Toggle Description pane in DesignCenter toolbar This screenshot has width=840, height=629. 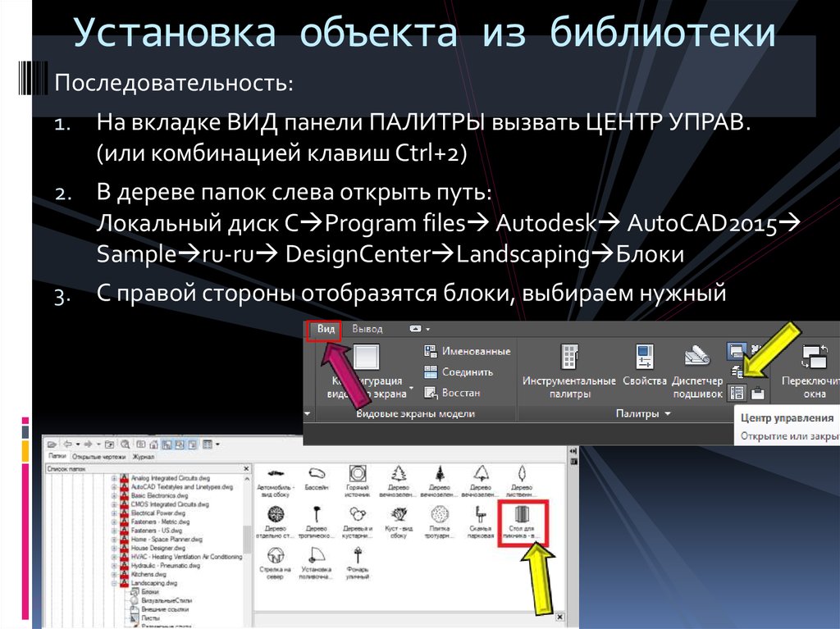[192, 444]
